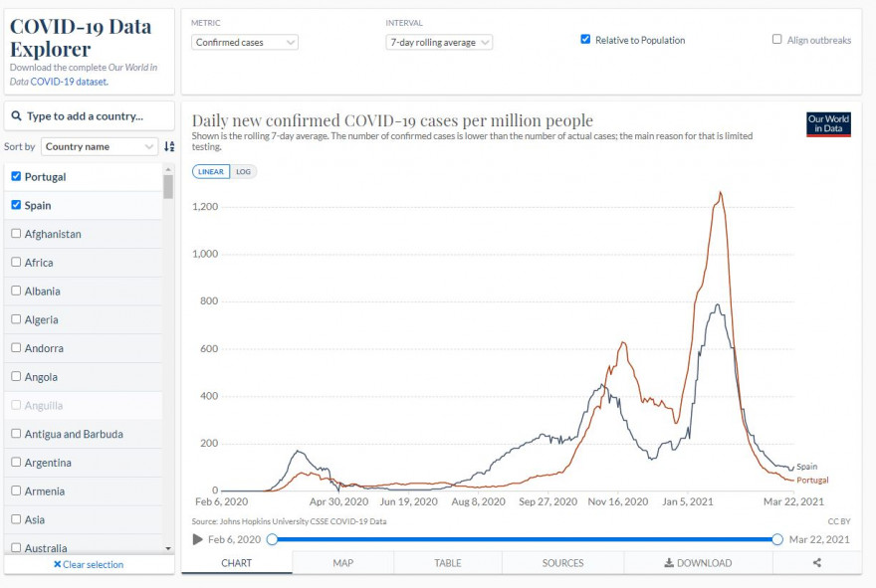
Task: Uncheck the Portugal checkbox
Action: tap(16, 176)
